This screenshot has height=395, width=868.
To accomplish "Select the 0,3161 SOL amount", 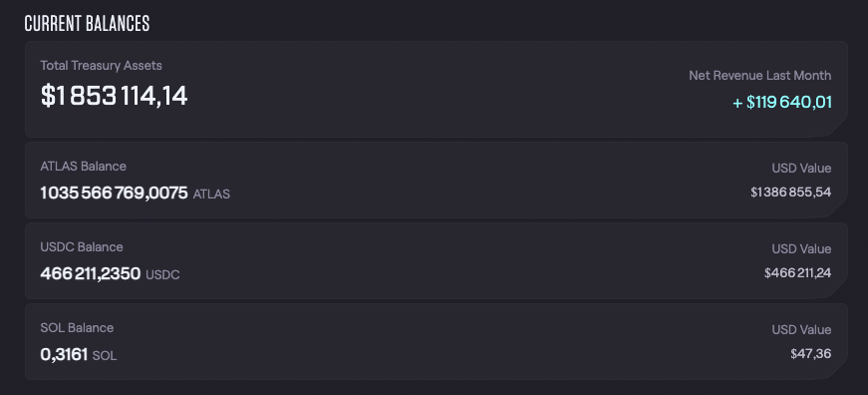I will (x=64, y=354).
